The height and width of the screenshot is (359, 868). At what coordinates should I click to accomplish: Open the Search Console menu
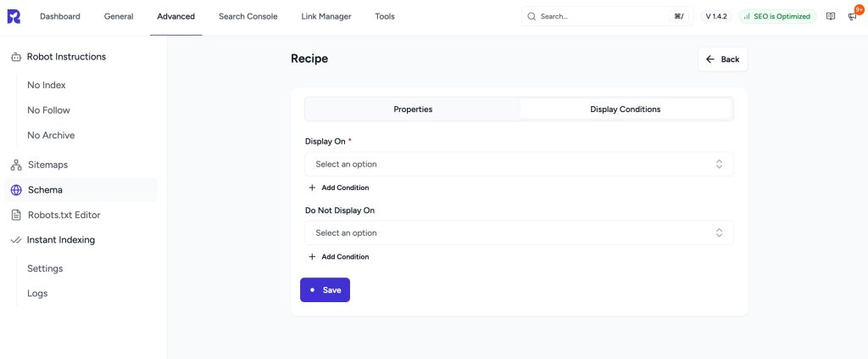pyautogui.click(x=248, y=16)
